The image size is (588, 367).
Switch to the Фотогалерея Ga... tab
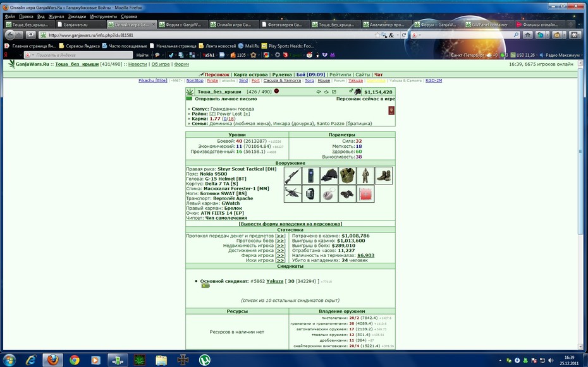[x=285, y=25]
